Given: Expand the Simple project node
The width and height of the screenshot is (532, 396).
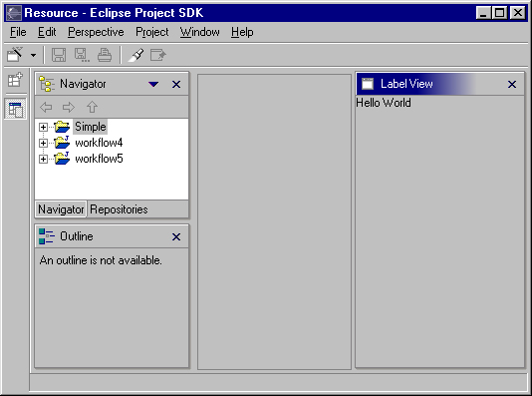Looking at the screenshot, I should pyautogui.click(x=43, y=127).
